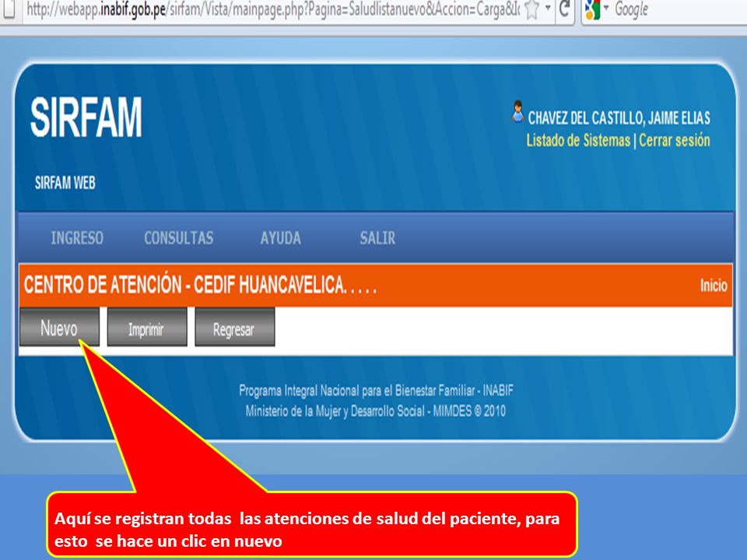Viewport: 747px width, 560px height.
Task: Click the user avatar icon
Action: click(517, 112)
